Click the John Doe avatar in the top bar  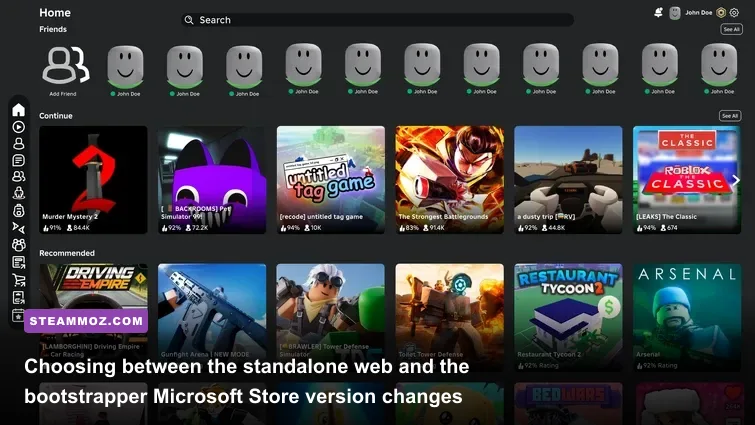coord(675,13)
